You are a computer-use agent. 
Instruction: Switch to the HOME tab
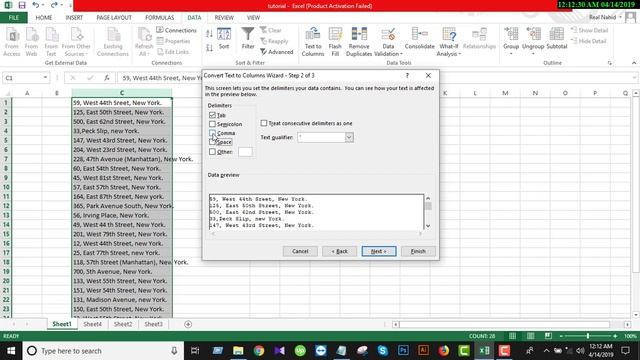tap(44, 18)
